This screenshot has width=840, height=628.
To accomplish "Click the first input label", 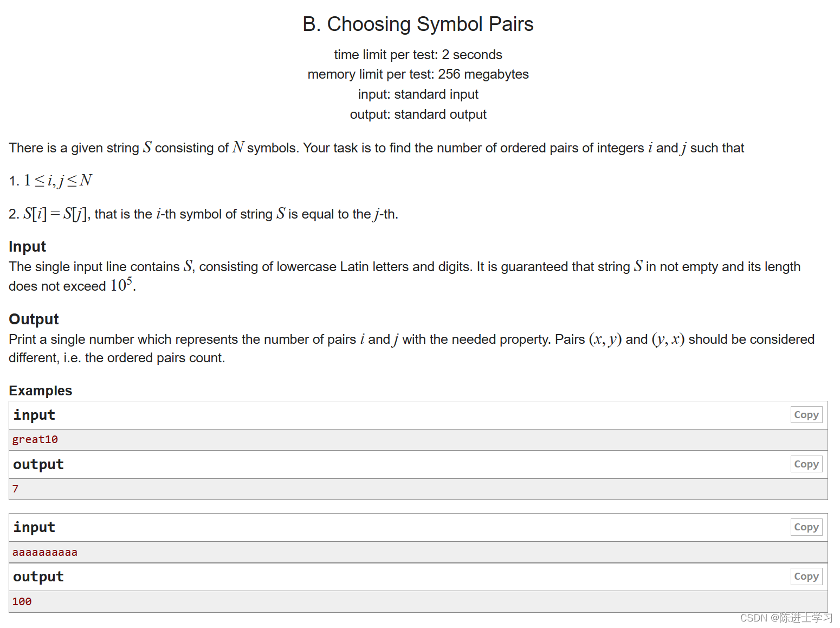I will pyautogui.click(x=34, y=415).
